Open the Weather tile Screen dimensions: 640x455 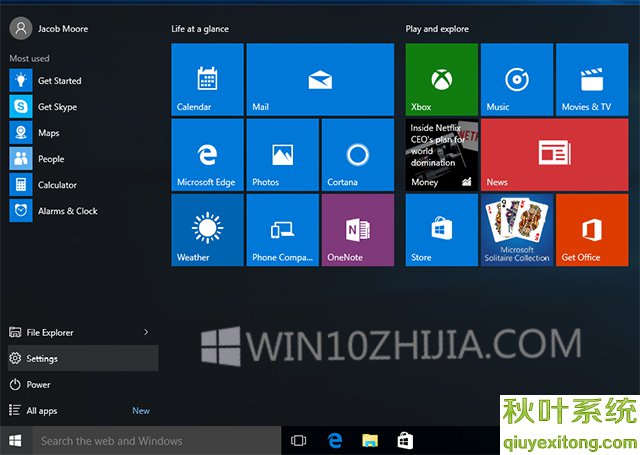point(207,230)
